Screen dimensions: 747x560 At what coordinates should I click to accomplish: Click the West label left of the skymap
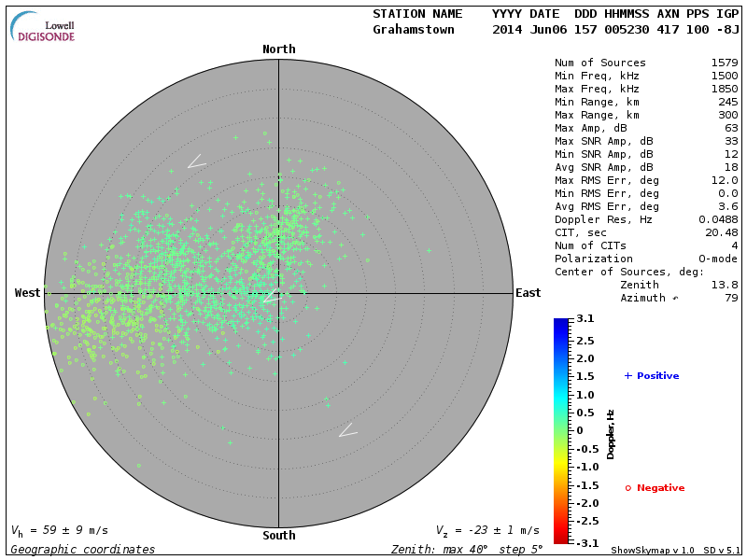click(x=28, y=293)
